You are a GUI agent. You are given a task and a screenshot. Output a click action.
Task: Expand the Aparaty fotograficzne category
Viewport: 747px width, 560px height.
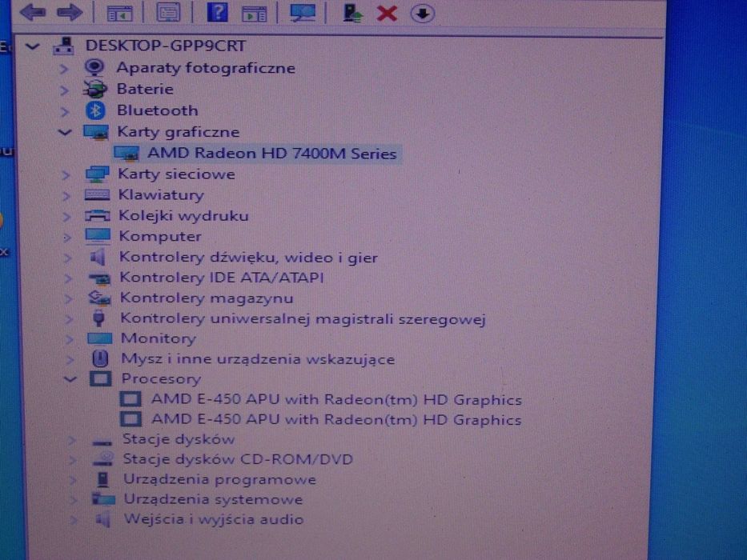[63, 69]
